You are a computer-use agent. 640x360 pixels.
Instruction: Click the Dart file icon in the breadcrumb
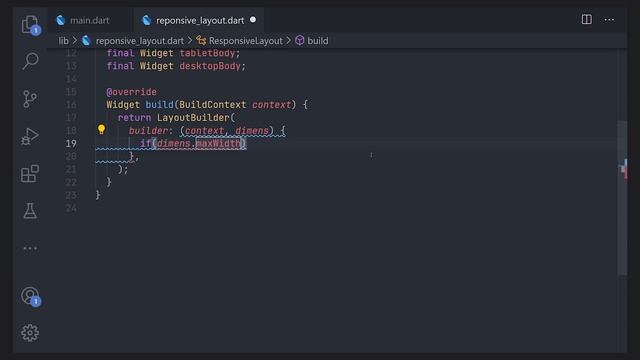coord(86,40)
